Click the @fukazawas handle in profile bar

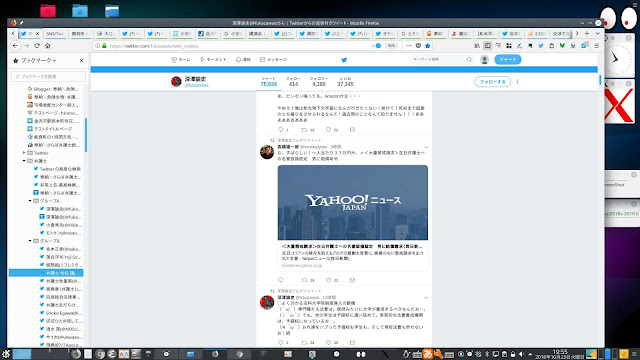click(196, 85)
